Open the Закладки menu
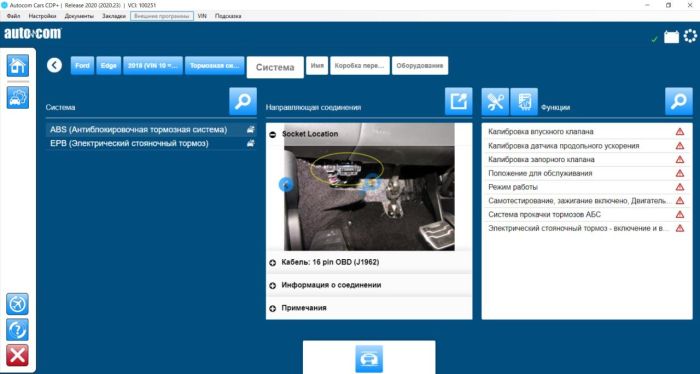700x374 pixels. [x=114, y=16]
